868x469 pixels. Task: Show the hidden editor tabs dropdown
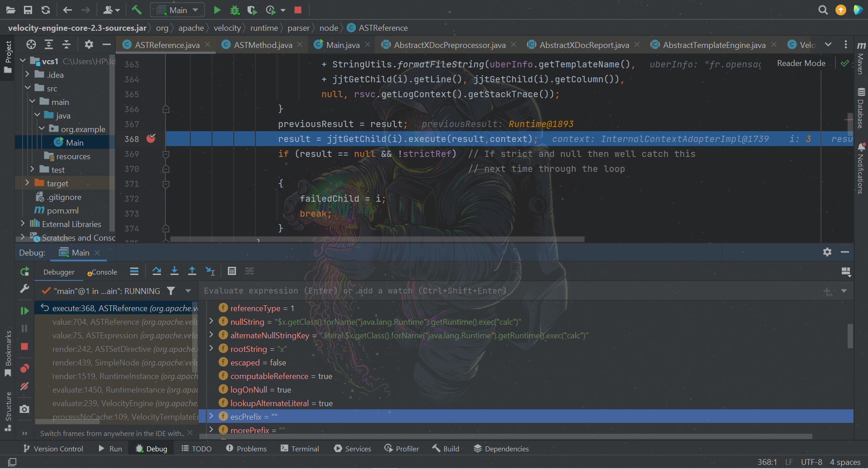[828, 44]
